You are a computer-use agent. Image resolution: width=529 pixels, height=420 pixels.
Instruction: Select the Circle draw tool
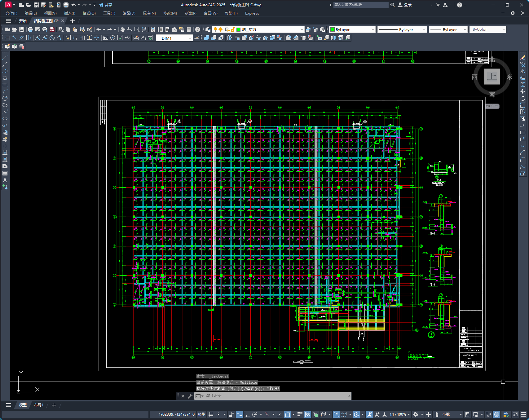5,98
